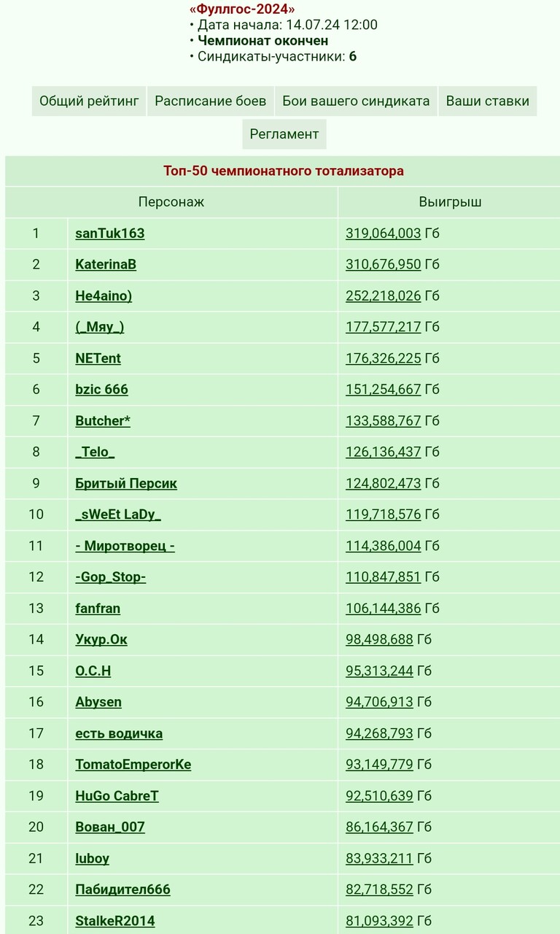
Task: Open StalkeR2014 winnings 81,093,392
Action: (x=379, y=921)
